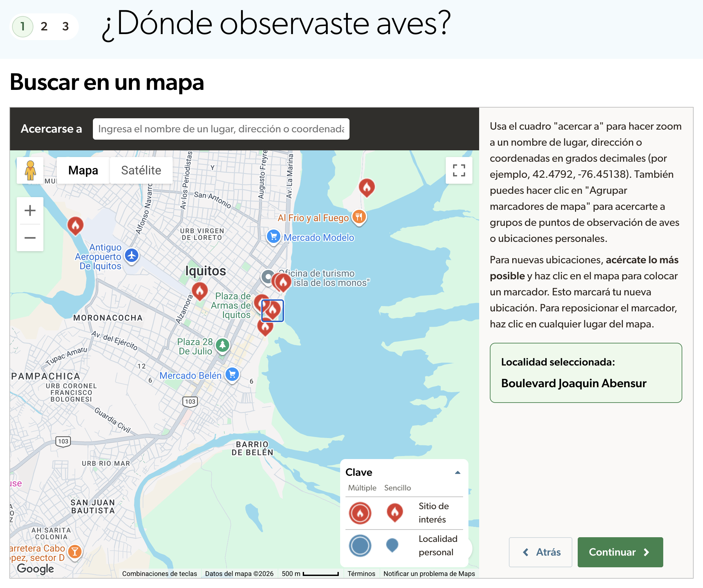The height and width of the screenshot is (588, 703).
Task: Select the hotspot marker near Alzamora street
Action: tap(199, 291)
